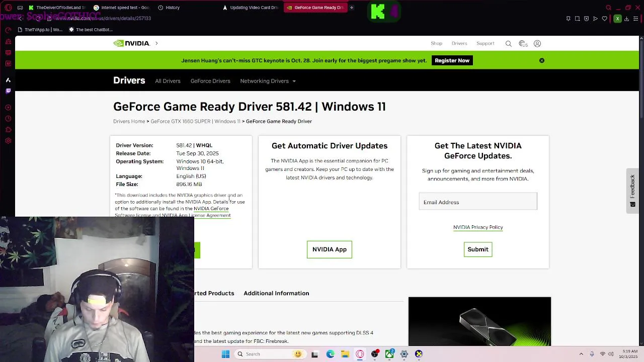
Task: Open Microsoft Edge from the taskbar
Action: (330, 354)
